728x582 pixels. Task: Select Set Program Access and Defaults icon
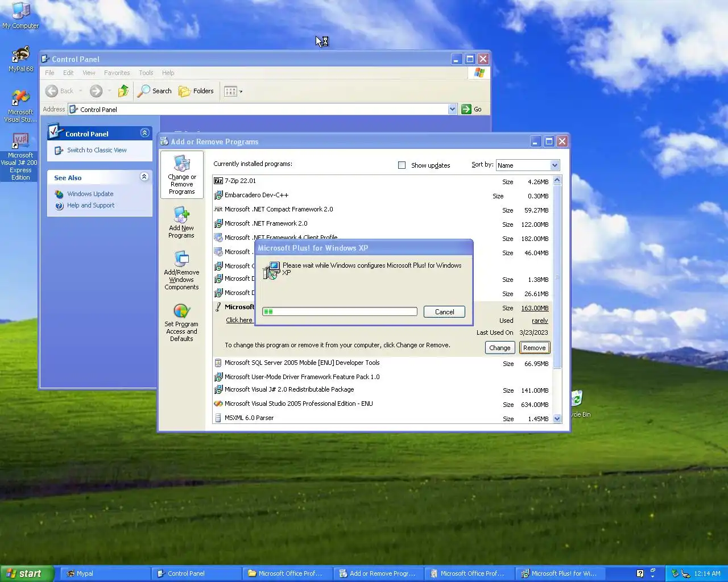[181, 322]
